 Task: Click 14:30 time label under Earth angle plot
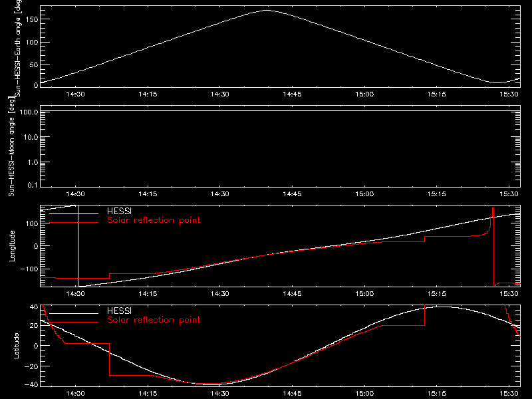click(x=220, y=94)
